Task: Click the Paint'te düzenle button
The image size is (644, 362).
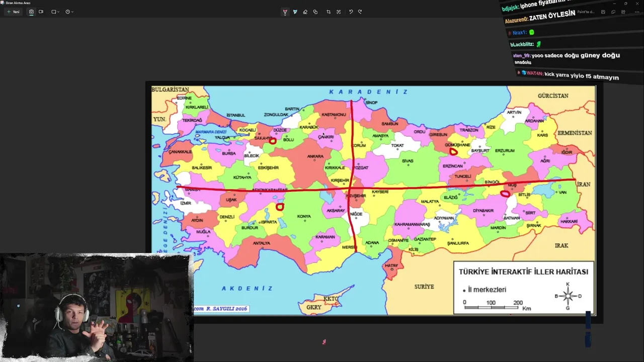Action: [x=586, y=12]
